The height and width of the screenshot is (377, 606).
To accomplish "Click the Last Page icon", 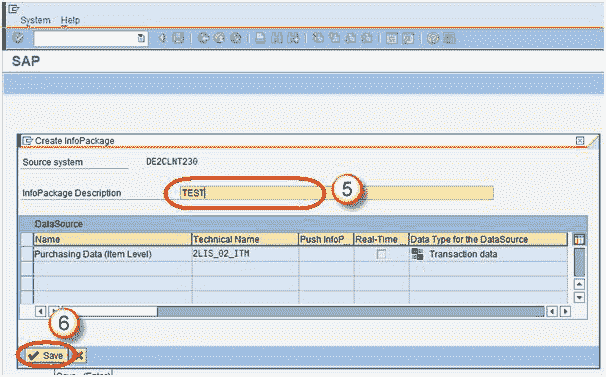I will 366,38.
